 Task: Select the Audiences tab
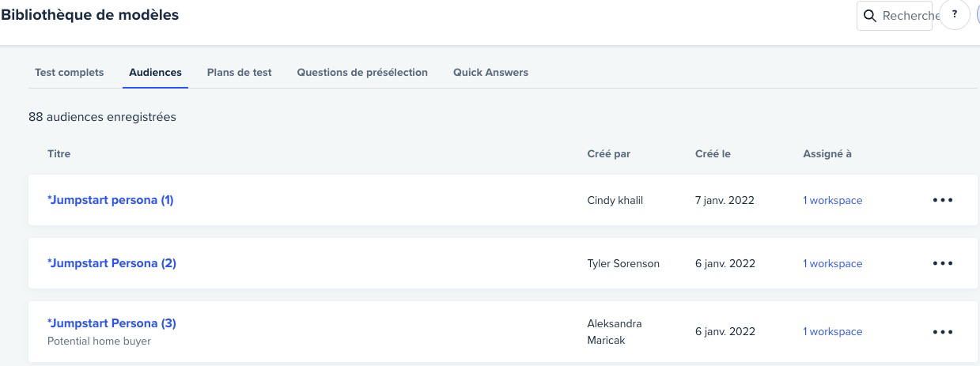(x=156, y=72)
